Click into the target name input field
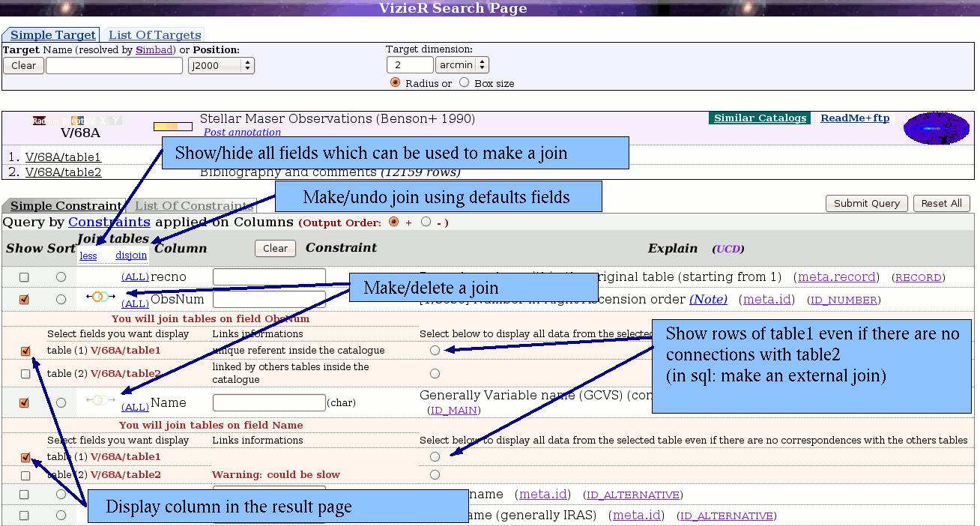This screenshot has height=526, width=980. (x=114, y=66)
